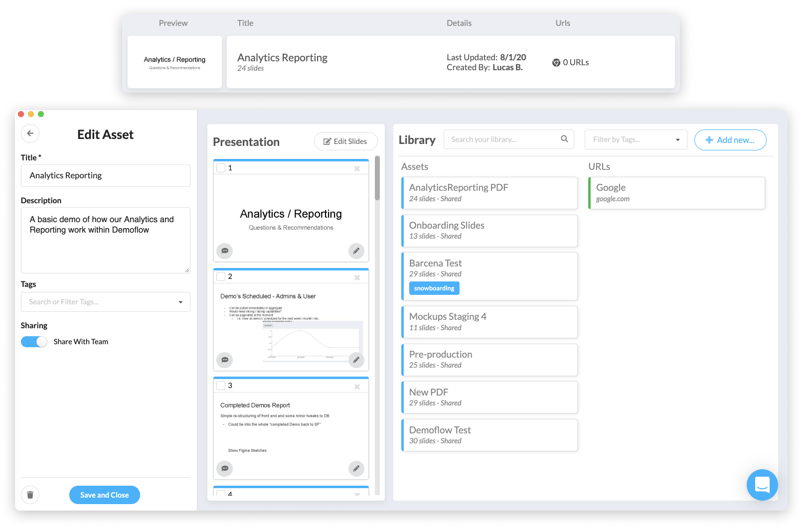Image resolution: width=812 pixels, height=532 pixels.
Task: Click Save and Close button
Action: coord(105,495)
